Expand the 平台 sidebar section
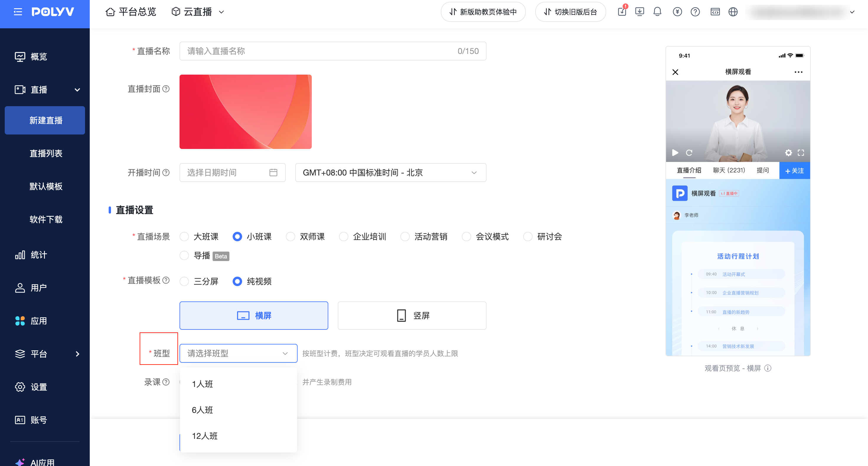Viewport: 868px width, 466px height. (77, 354)
